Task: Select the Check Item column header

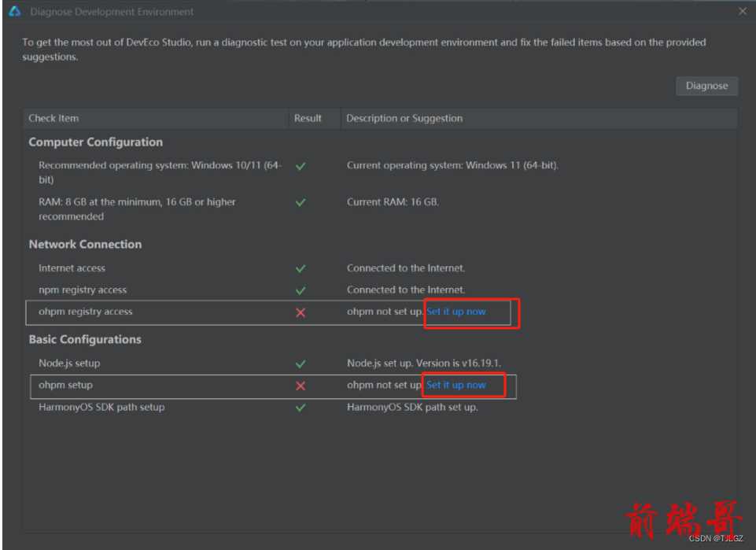Action: pyautogui.click(x=156, y=118)
